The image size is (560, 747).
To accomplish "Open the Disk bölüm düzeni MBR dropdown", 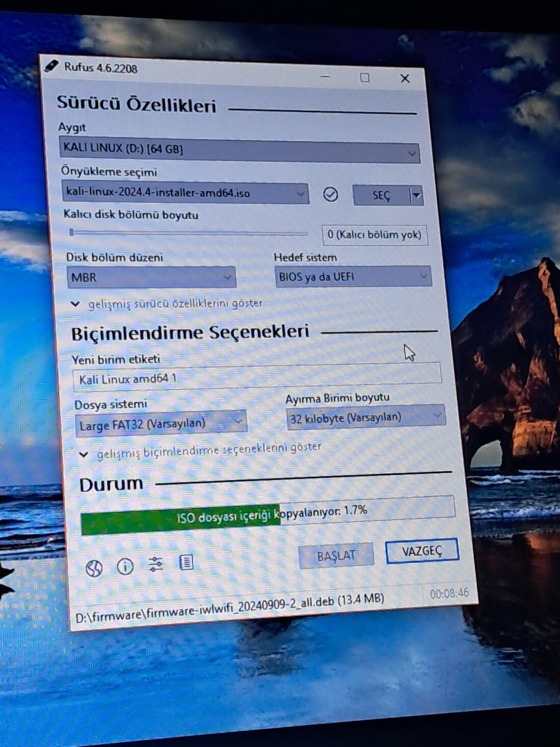I will click(151, 277).
